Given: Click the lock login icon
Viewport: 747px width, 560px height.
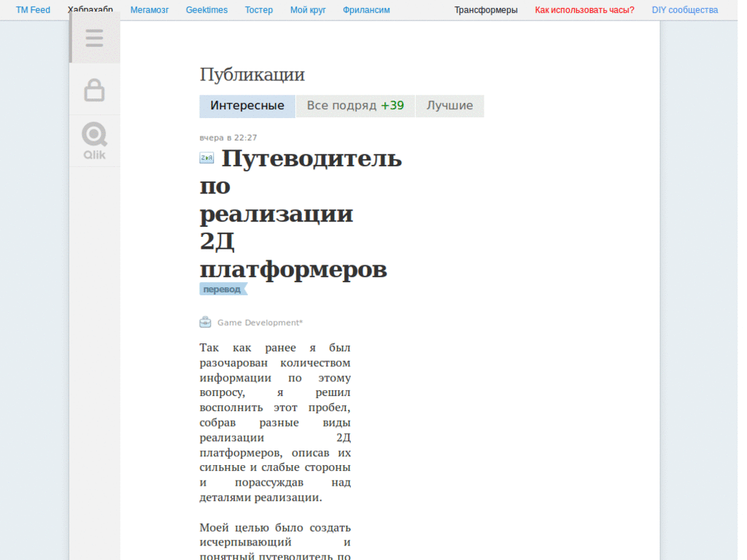Looking at the screenshot, I should click(94, 90).
